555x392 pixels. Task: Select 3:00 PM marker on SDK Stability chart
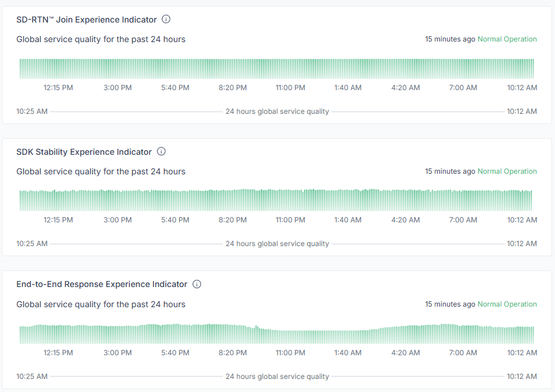click(117, 220)
